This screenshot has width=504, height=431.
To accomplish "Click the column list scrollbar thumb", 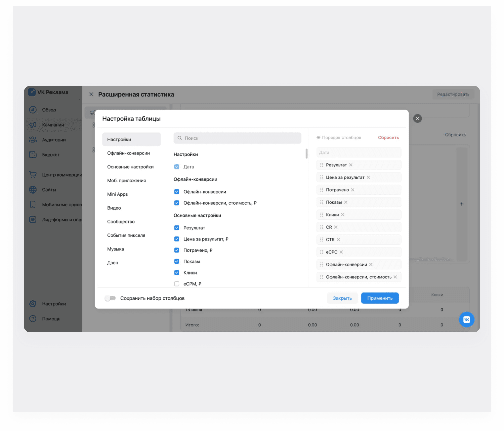I will (x=307, y=154).
